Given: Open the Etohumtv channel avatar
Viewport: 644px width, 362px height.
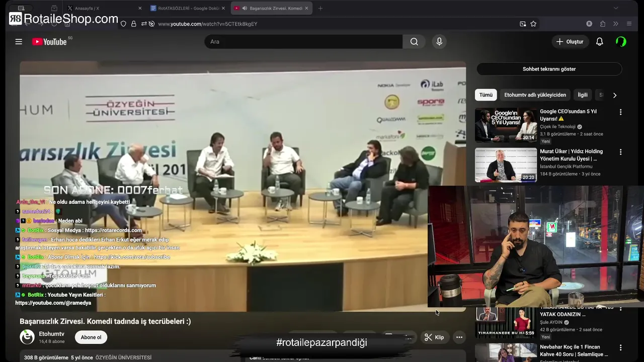Looking at the screenshot, I should (27, 337).
